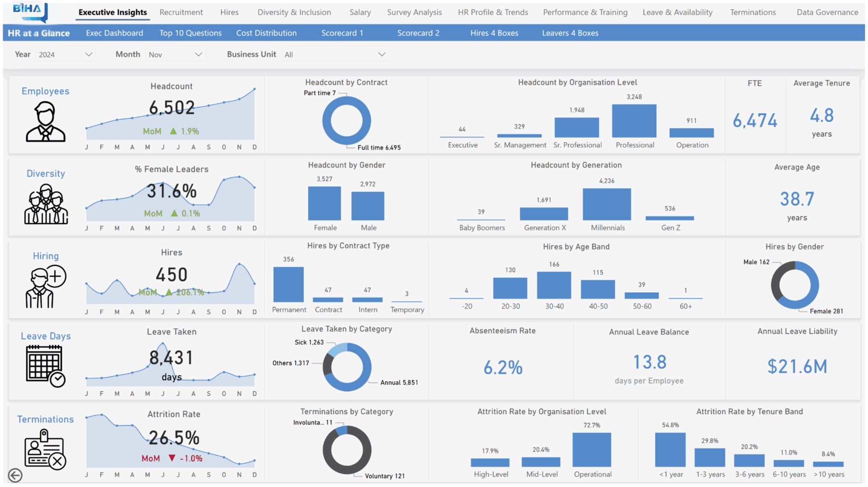
Task: Click the Average Tenure value 4.8
Action: (822, 115)
